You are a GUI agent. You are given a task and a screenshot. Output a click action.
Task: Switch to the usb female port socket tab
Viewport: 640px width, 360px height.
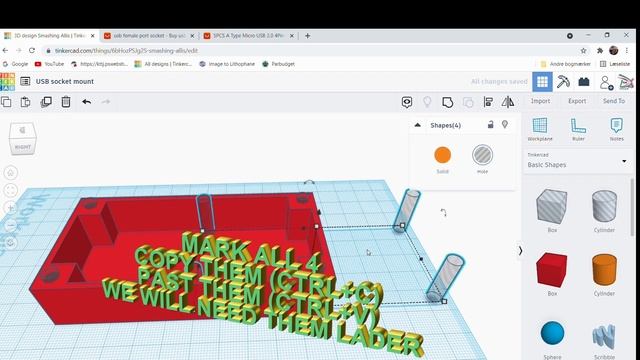149,36
